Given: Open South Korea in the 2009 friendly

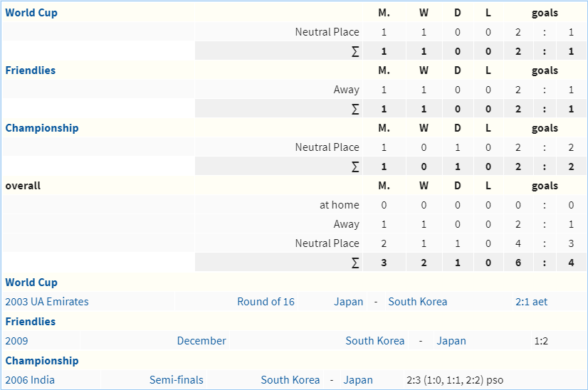Looking at the screenshot, I should (375, 341).
